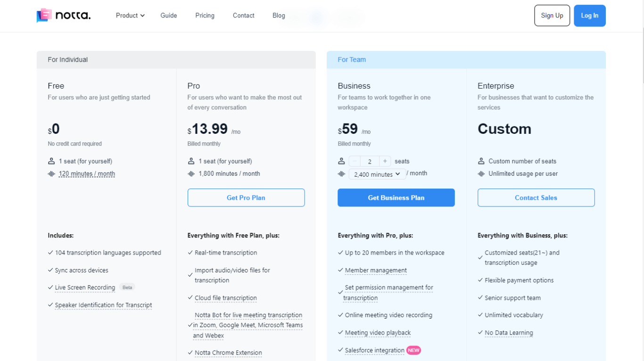The image size is (644, 361).
Task: Click the Notta logo icon
Action: (x=44, y=16)
